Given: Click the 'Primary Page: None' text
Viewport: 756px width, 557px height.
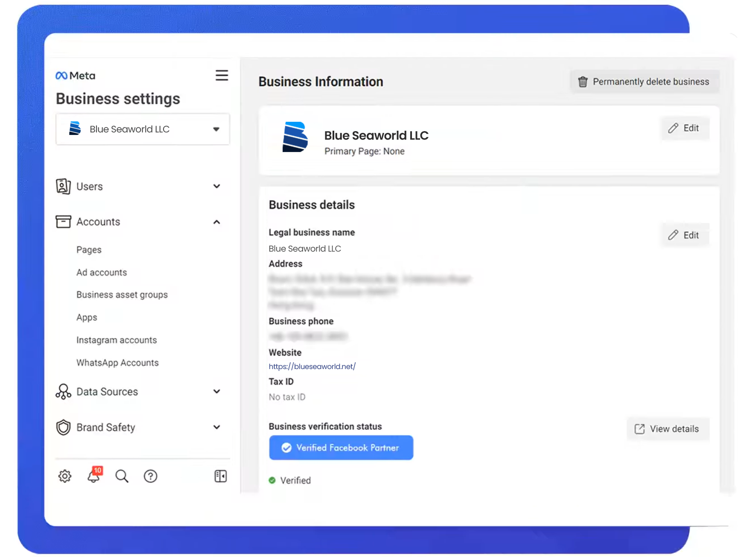Looking at the screenshot, I should (x=365, y=151).
